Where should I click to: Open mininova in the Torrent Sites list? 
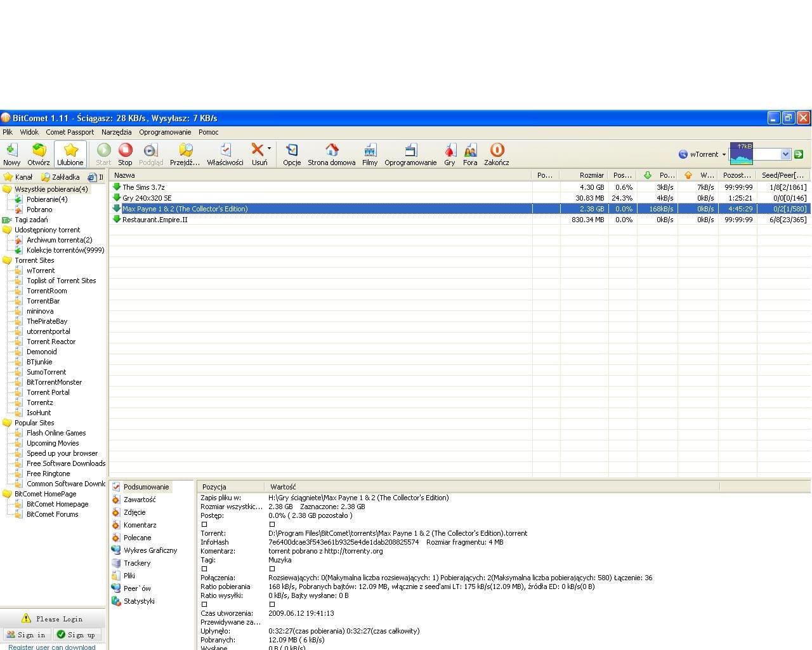(x=40, y=311)
